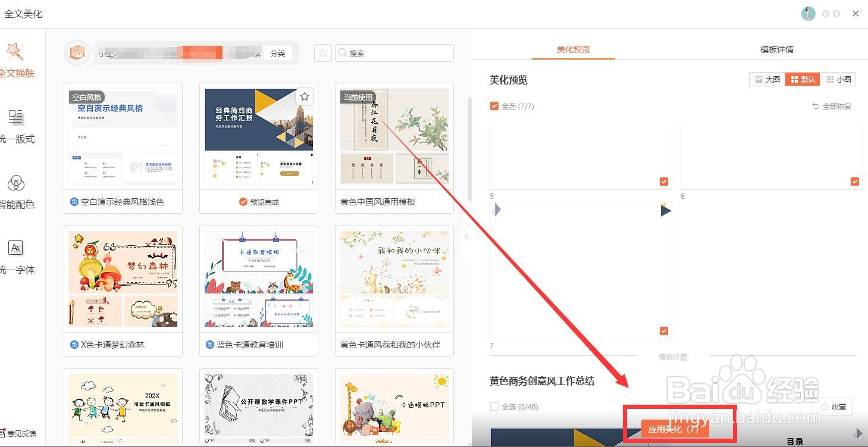868x447 pixels.
Task: Click the 黄色中国风通用模板 title text
Action: (x=378, y=202)
